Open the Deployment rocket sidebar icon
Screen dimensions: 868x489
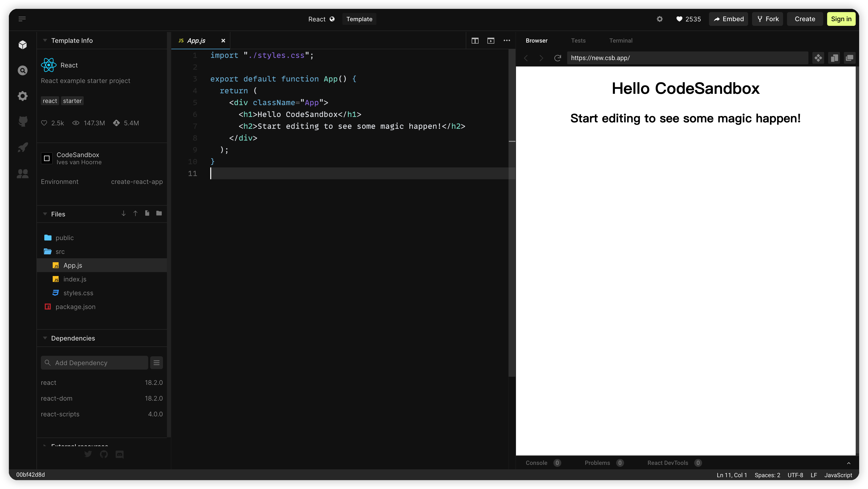pos(23,147)
